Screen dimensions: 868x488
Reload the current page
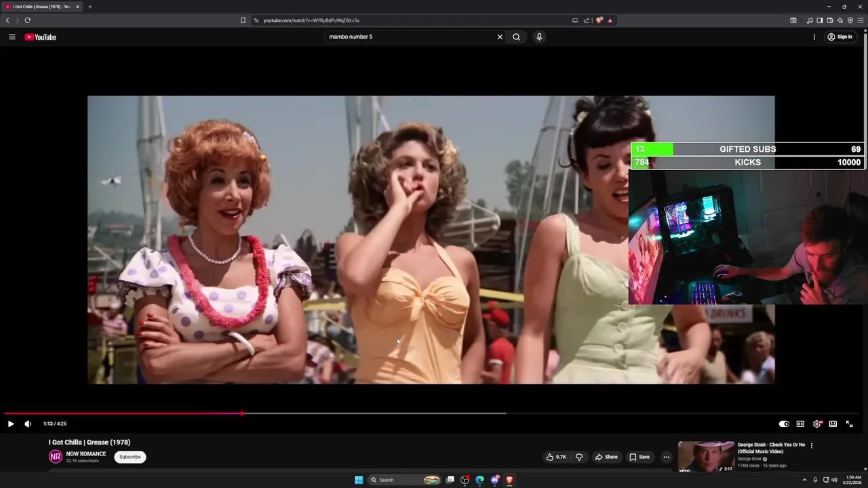[28, 20]
